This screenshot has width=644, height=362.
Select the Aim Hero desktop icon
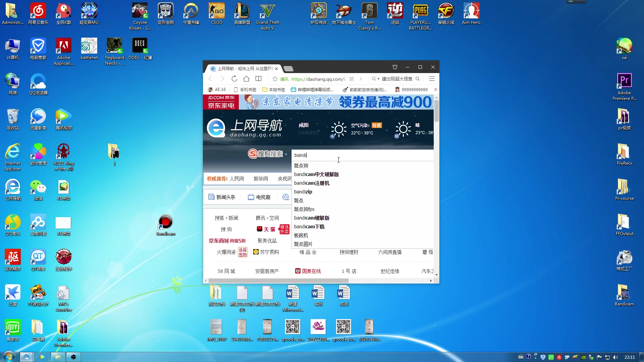click(471, 14)
